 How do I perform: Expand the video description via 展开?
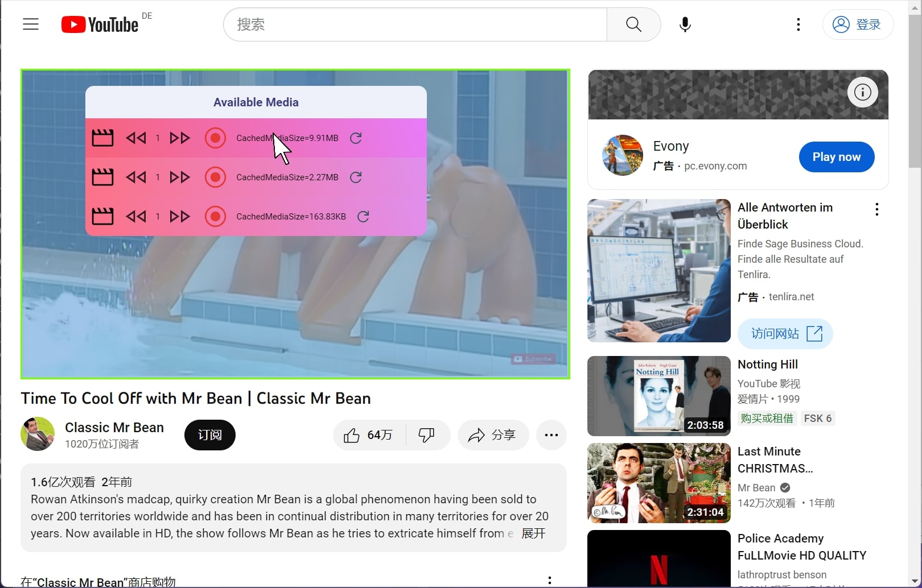click(x=533, y=533)
